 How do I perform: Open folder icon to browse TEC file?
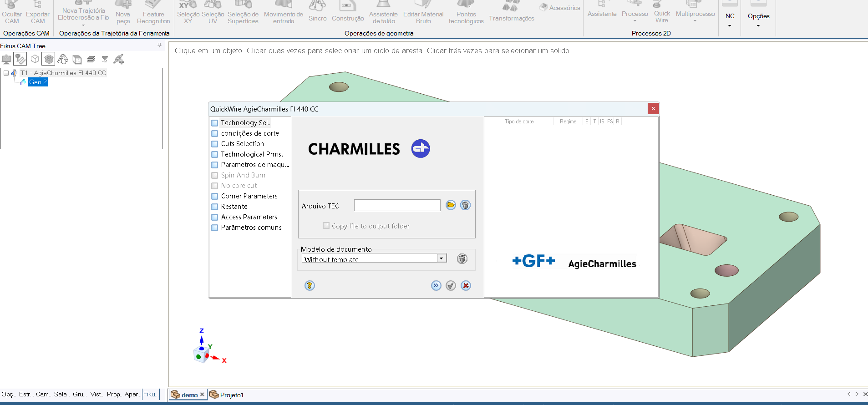[x=451, y=205]
